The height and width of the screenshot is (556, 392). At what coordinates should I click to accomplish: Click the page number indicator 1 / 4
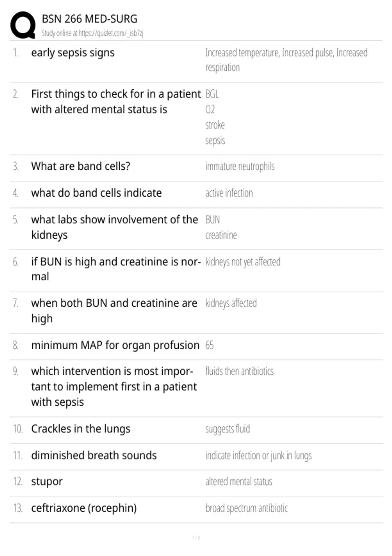tap(196, 538)
